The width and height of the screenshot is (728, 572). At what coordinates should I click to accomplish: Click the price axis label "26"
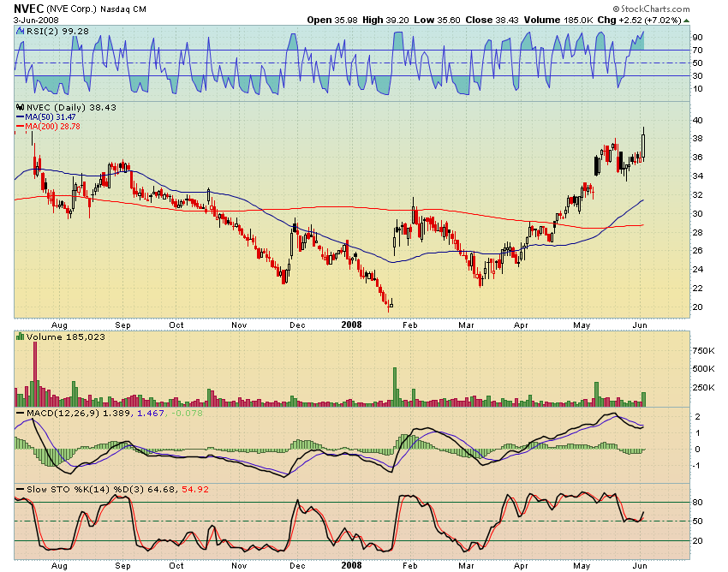[697, 251]
